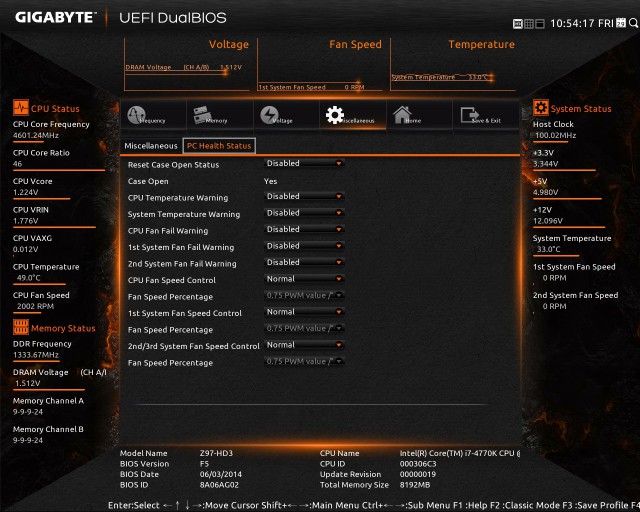Open CPU Temperature Warning dropdown
The image size is (640, 512).
tap(304, 196)
